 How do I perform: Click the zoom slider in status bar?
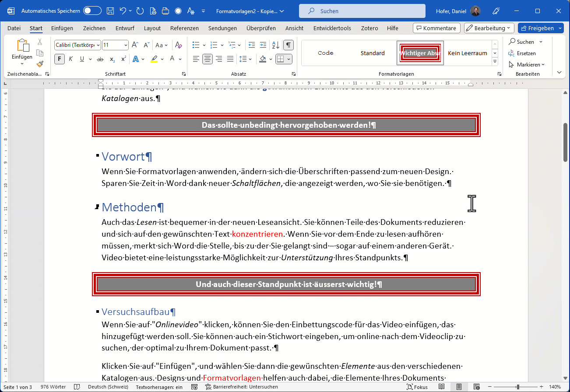[x=518, y=387]
